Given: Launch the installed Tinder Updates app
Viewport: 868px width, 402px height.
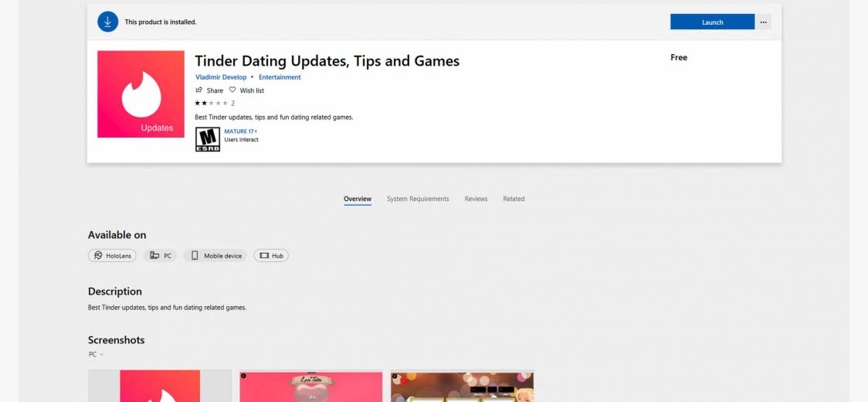Looking at the screenshot, I should click(712, 22).
